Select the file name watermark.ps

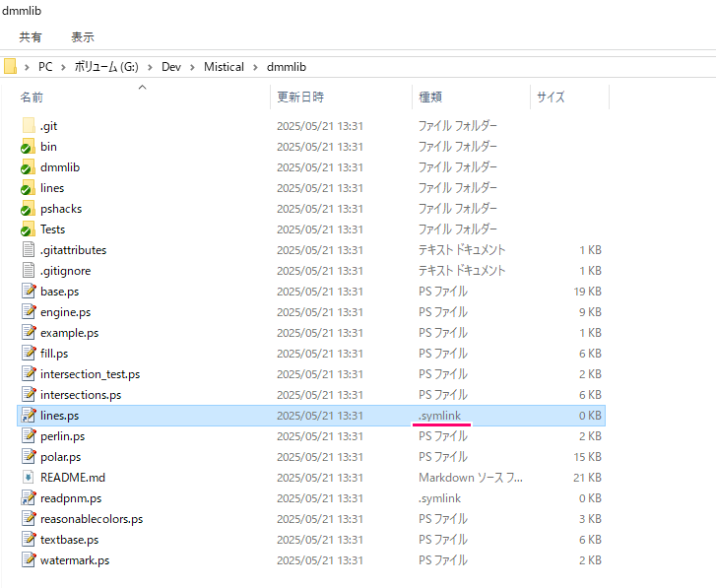click(75, 560)
